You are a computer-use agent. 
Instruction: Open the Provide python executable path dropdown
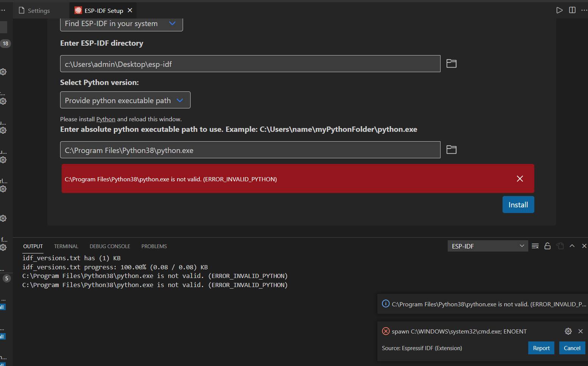point(125,100)
